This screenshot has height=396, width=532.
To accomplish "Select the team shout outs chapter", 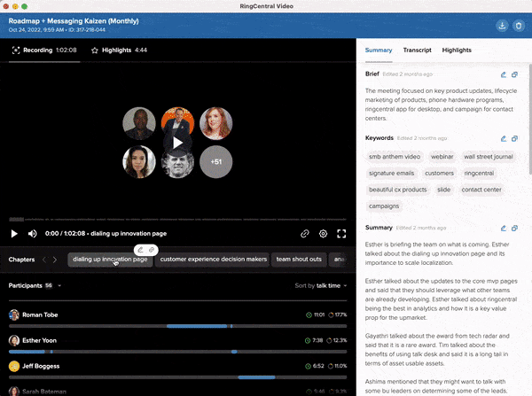I will [298, 260].
